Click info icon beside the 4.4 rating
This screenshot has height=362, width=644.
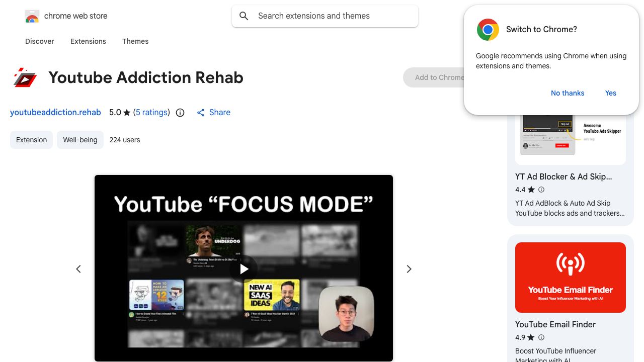pyautogui.click(x=541, y=190)
